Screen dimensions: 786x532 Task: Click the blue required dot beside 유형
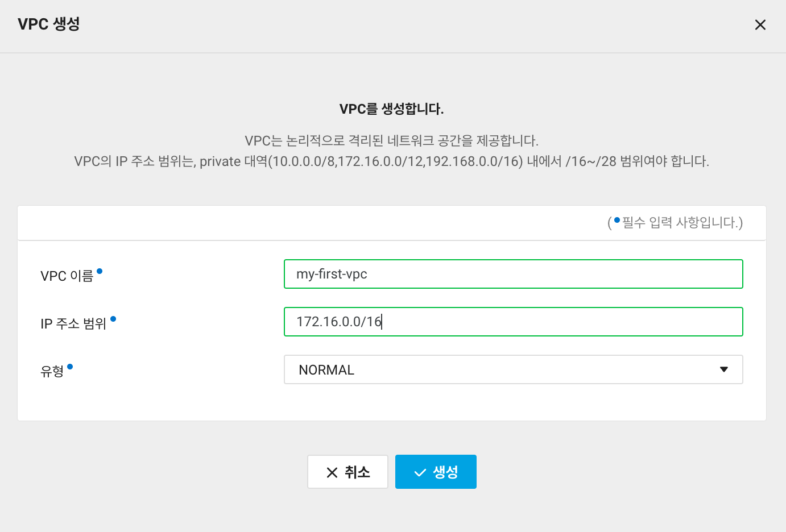70,367
